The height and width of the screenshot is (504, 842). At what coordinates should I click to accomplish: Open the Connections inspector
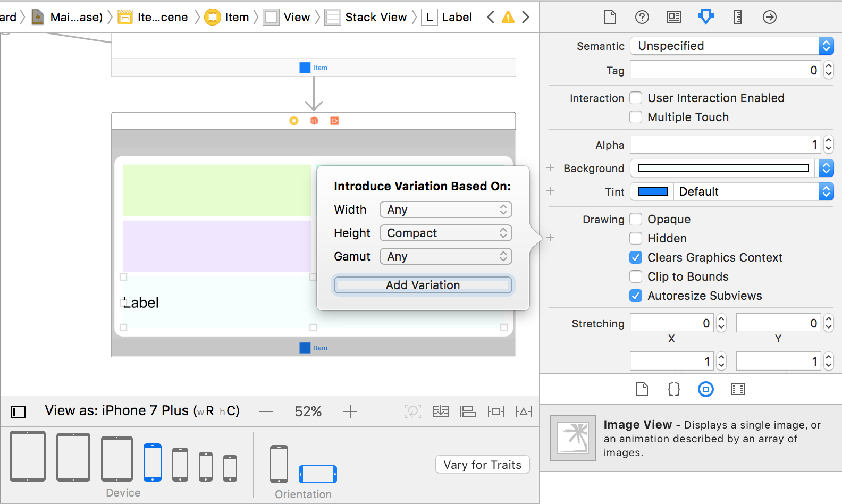pyautogui.click(x=770, y=17)
